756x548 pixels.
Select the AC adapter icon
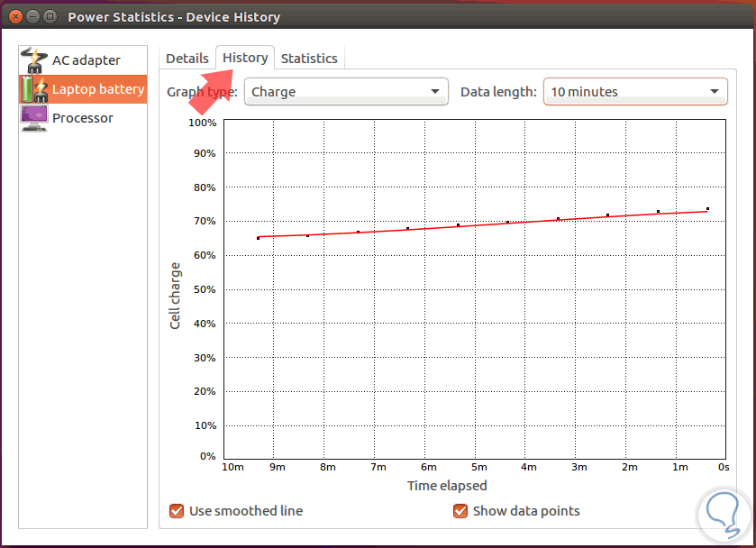pos(34,59)
